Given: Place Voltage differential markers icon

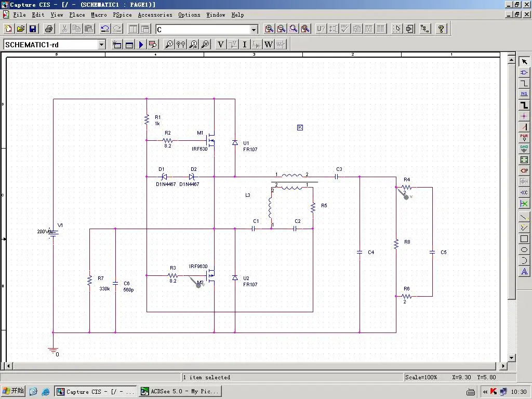Looking at the screenshot, I should 181,45.
